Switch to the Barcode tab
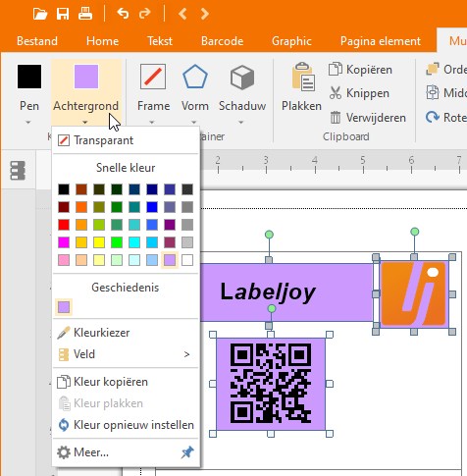 [222, 41]
